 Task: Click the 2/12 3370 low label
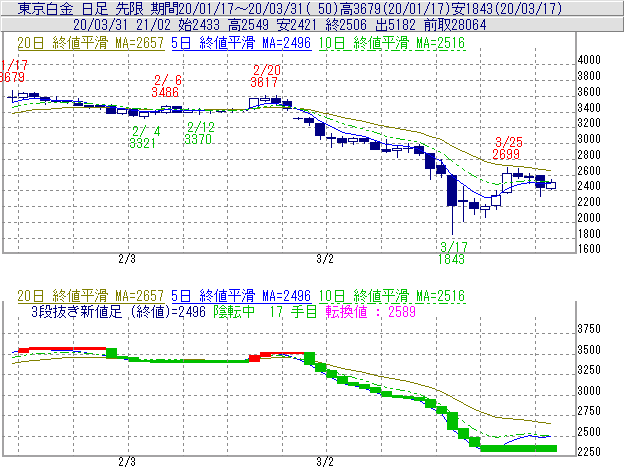(199, 133)
